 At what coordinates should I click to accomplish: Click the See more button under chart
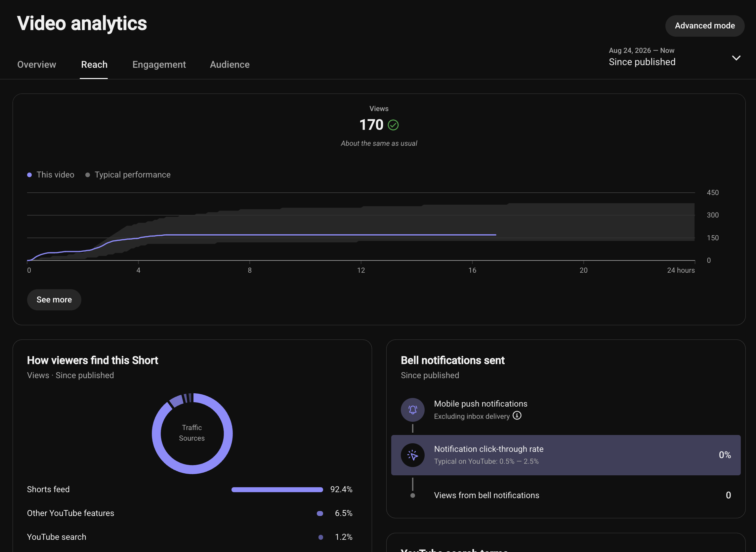(x=54, y=300)
